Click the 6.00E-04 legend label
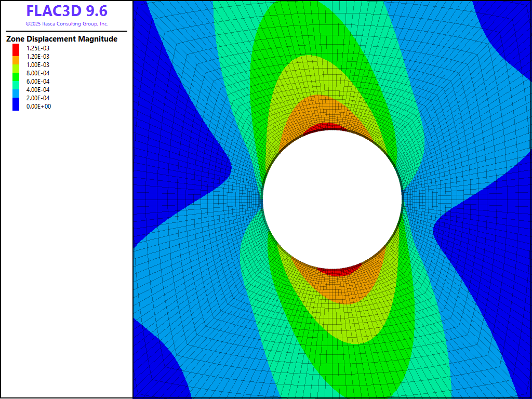The image size is (532, 399). 38,82
